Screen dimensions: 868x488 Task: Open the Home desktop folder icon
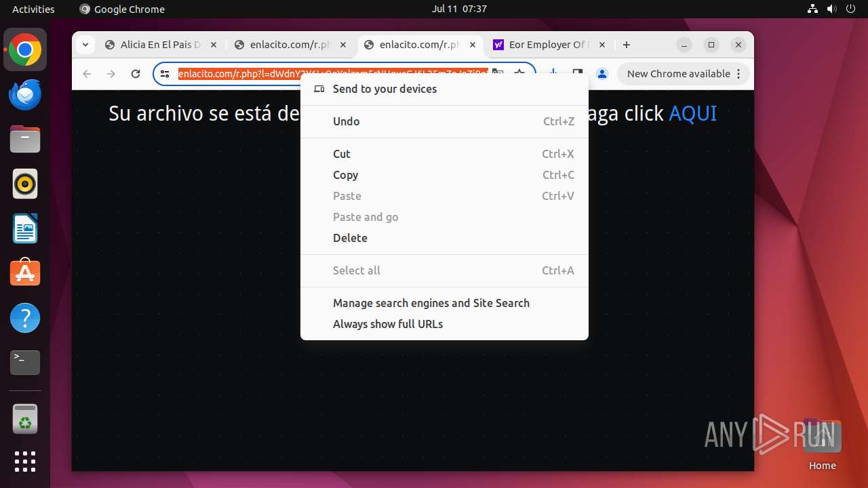(x=822, y=445)
